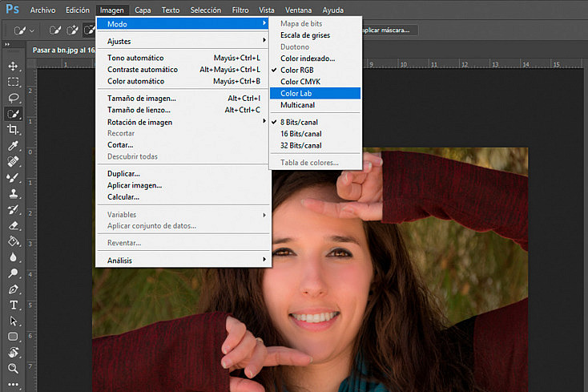Choose Color Lab mode
Screen dimensions: 588x392
point(315,94)
